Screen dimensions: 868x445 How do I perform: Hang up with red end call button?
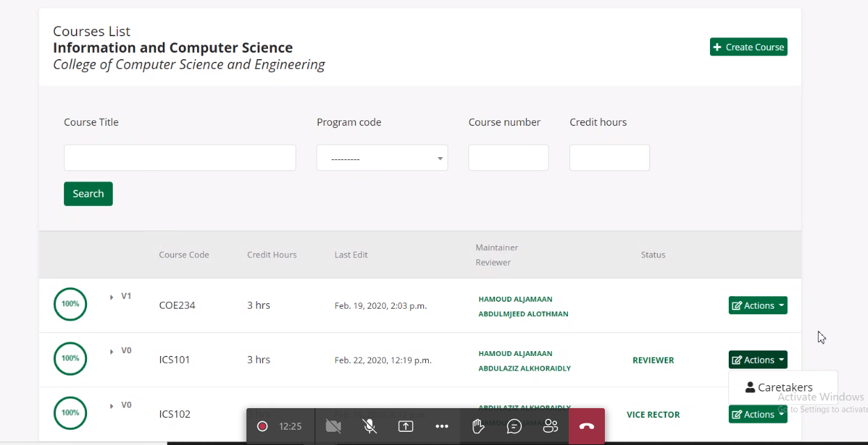[587, 426]
